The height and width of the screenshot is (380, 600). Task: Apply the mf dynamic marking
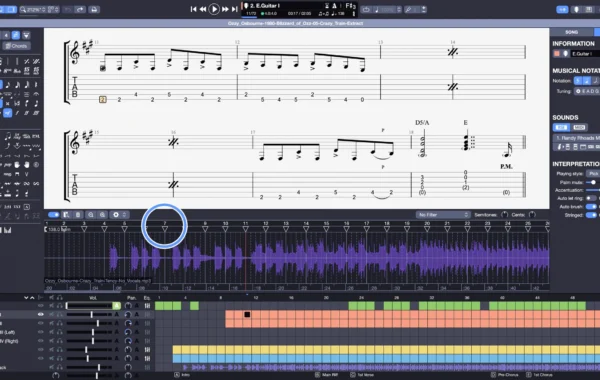click(7, 113)
